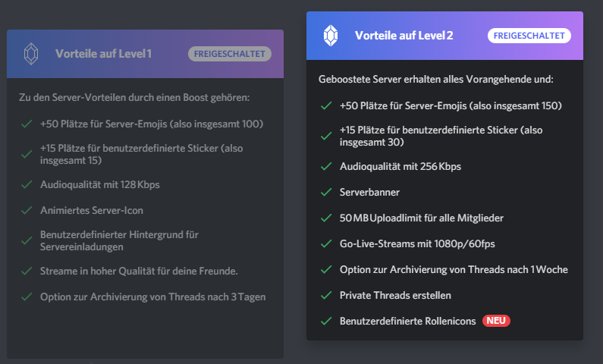This screenshot has height=364, width=603.
Task: Click checkmark beside Benutzerdefinierte Rollenicons
Action: [327, 322]
